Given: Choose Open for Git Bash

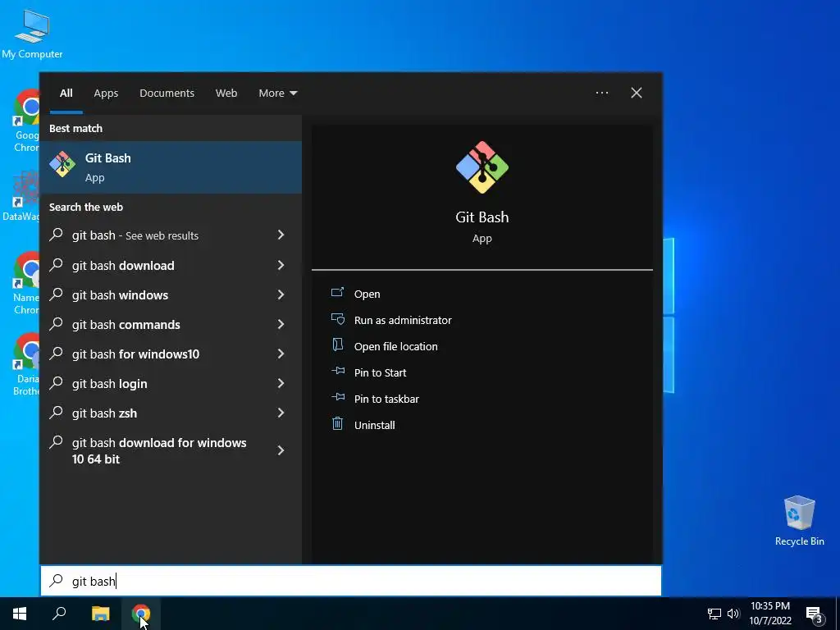Looking at the screenshot, I should coord(367,294).
